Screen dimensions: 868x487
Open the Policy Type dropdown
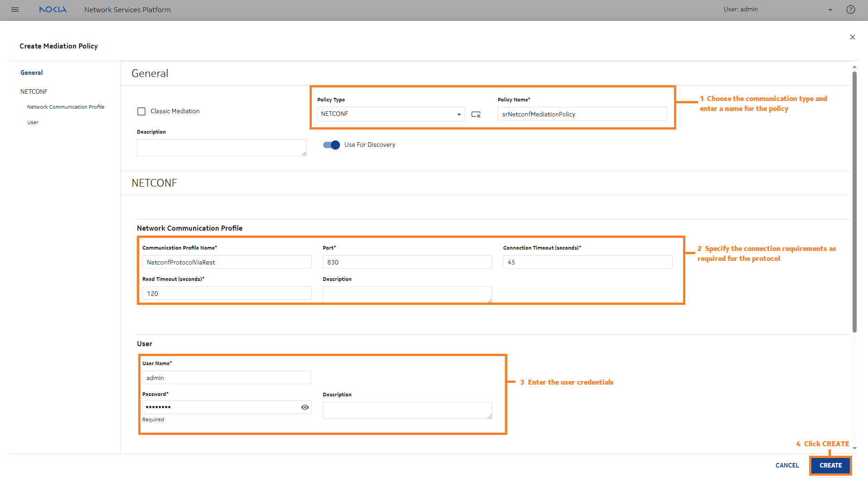click(x=391, y=114)
